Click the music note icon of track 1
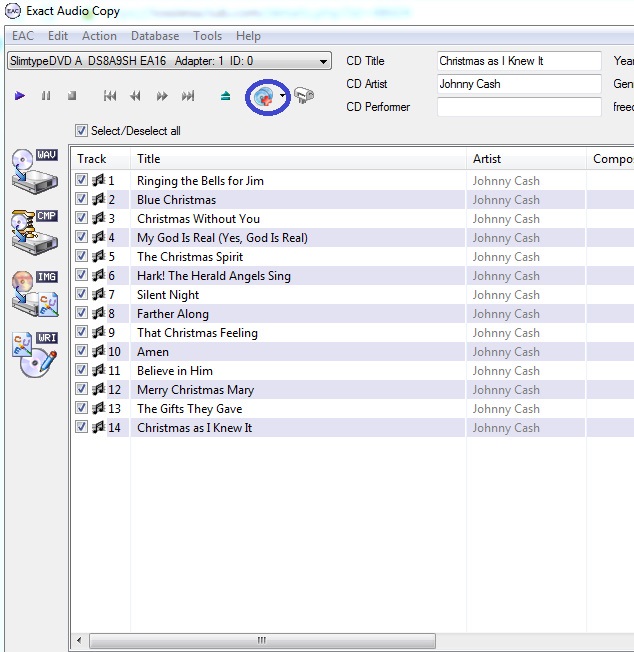This screenshot has width=634, height=652. coord(99,180)
